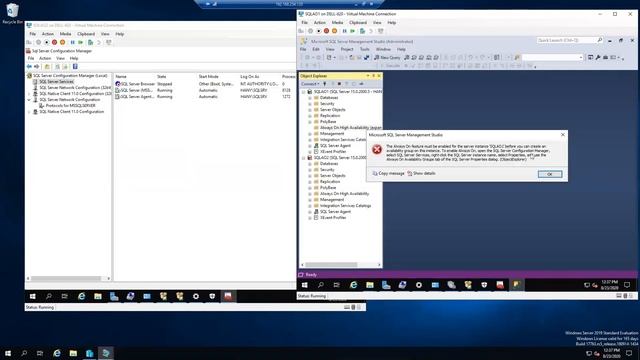Click checkpoint icon in SQLAG1 VM toolbar
This screenshot has width=640, height=360.
(362, 31)
